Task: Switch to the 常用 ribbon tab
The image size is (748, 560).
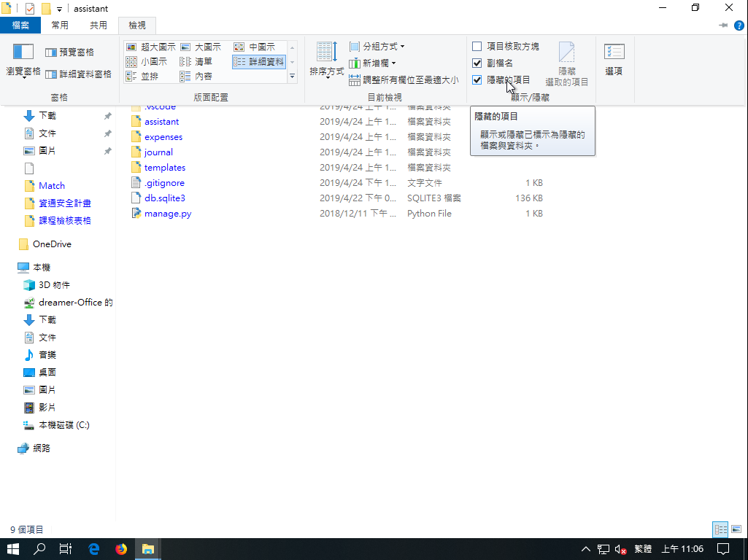Action: (x=60, y=26)
